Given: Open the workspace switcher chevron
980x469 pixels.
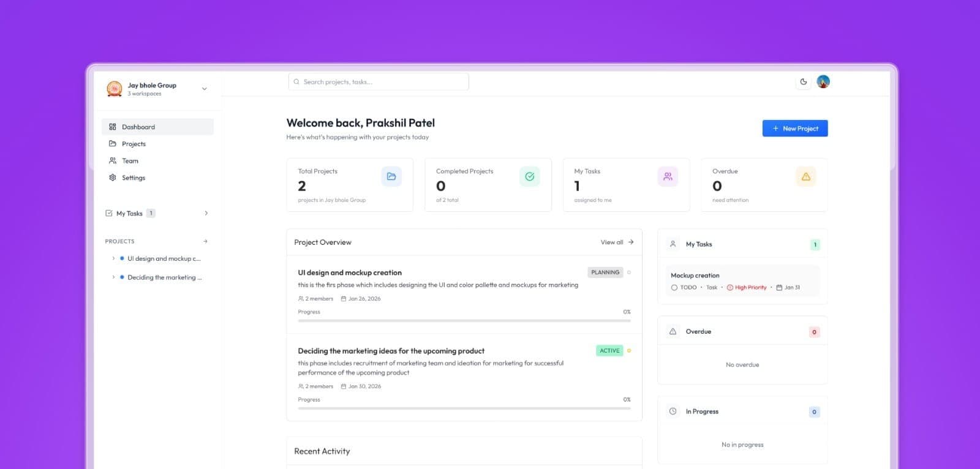Looking at the screenshot, I should click(205, 89).
